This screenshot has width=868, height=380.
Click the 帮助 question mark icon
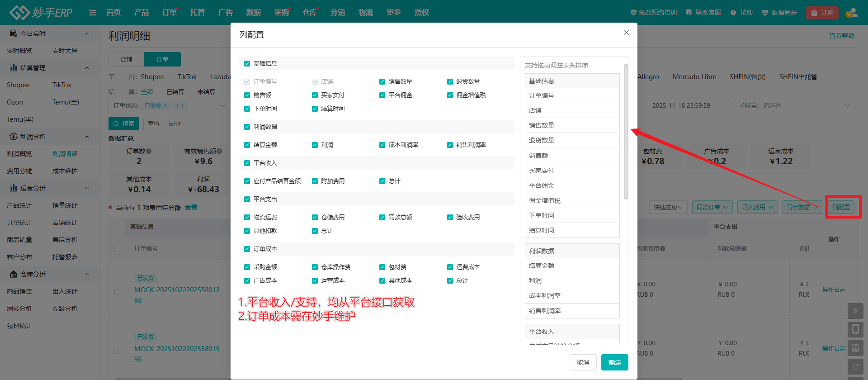pyautogui.click(x=733, y=13)
